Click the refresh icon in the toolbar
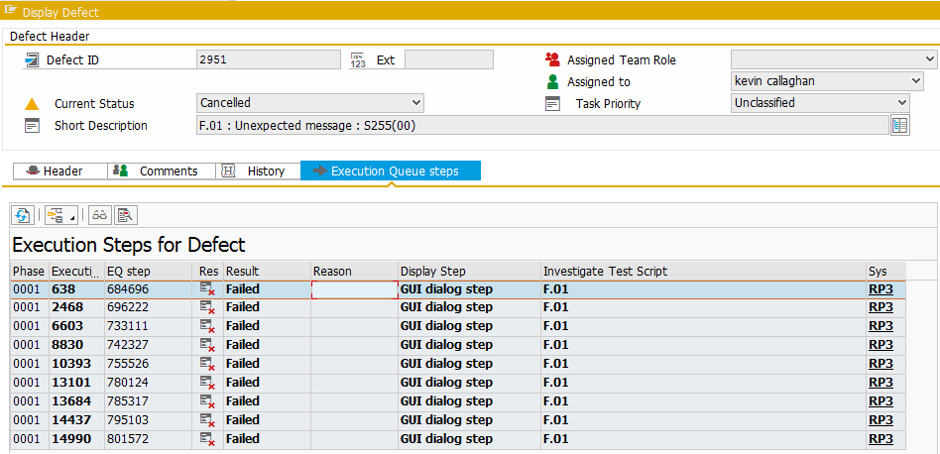The width and height of the screenshot is (940, 454). click(x=23, y=215)
